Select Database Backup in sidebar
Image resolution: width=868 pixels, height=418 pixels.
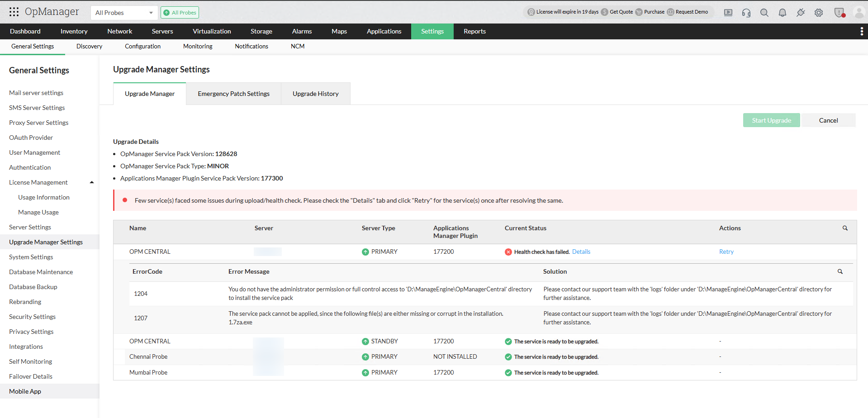[x=33, y=287]
